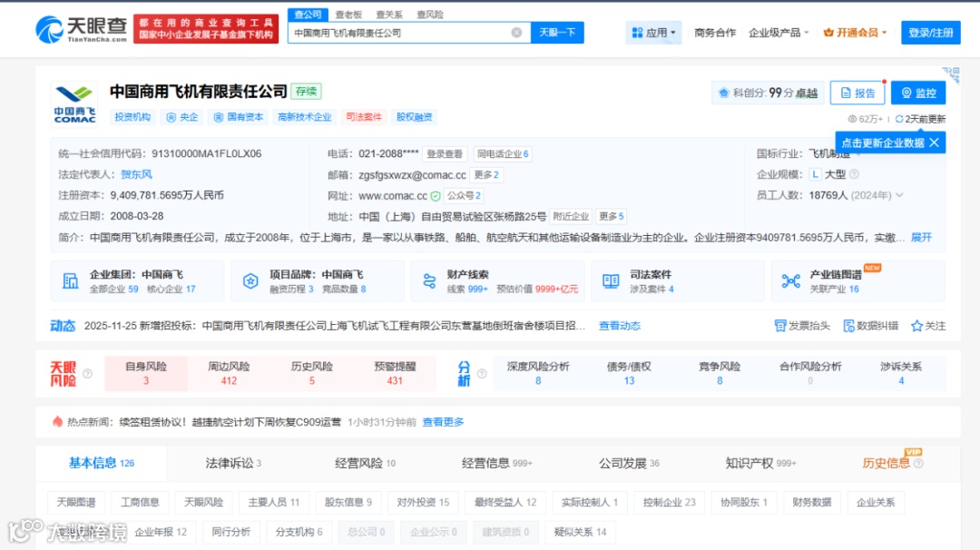980x550 pixels.
Task: Open 预警提醒 431 risk box
Action: (x=395, y=373)
